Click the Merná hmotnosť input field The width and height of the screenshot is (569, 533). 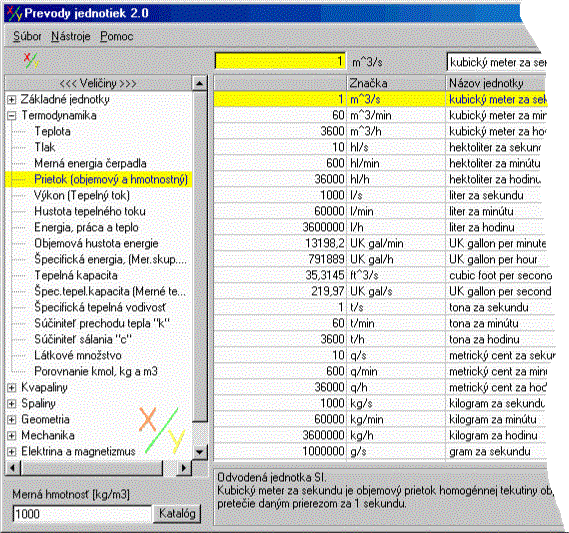coord(82,514)
